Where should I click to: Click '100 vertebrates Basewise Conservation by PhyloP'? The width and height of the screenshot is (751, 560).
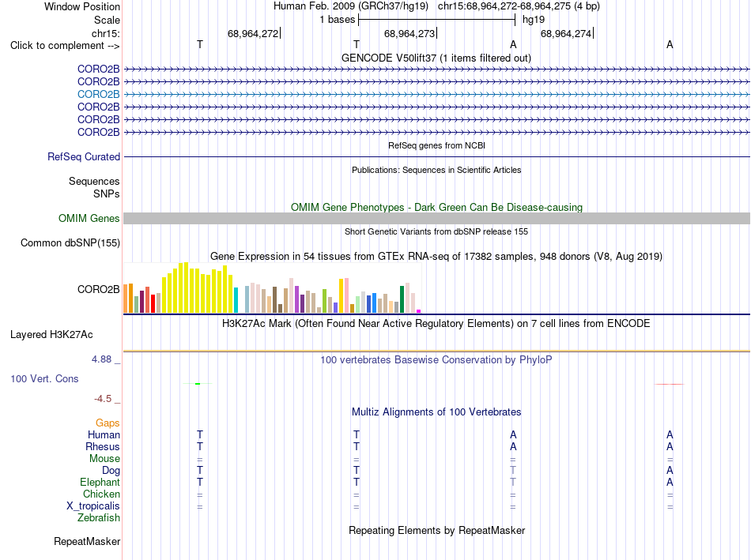pos(436,360)
